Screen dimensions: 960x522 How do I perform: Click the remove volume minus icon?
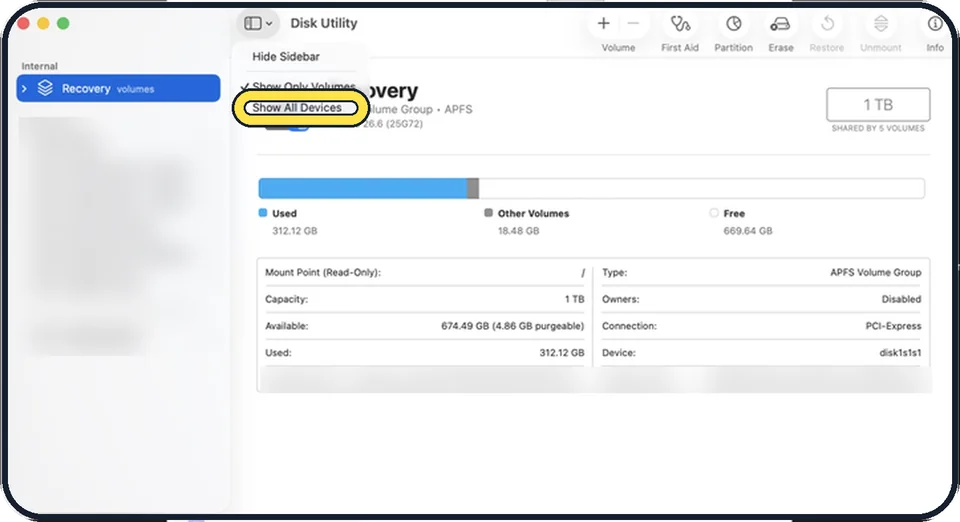(633, 23)
